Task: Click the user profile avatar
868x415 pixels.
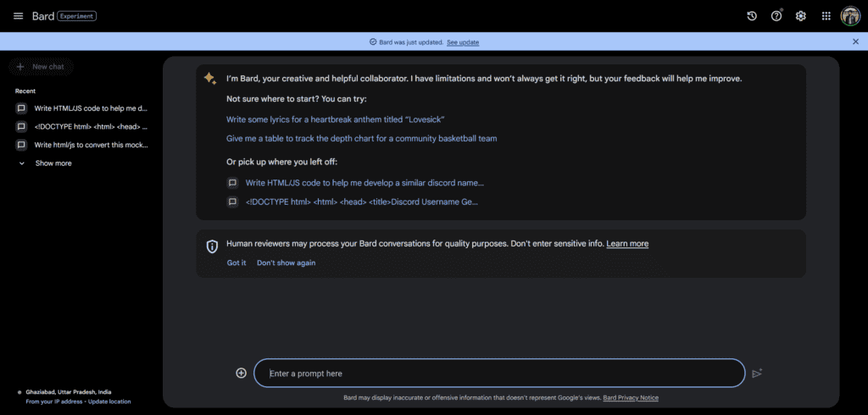Action: pos(850,16)
